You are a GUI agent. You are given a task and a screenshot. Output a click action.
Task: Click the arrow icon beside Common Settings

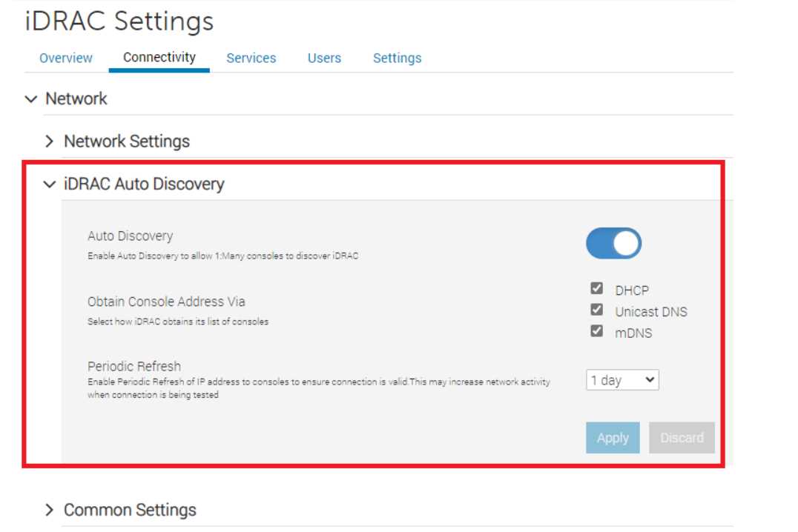point(50,510)
